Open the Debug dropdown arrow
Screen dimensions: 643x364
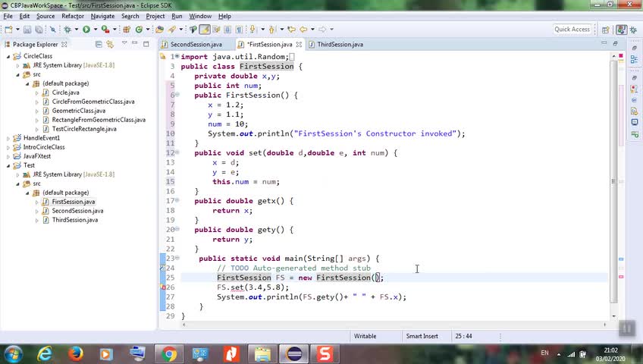pos(77,30)
